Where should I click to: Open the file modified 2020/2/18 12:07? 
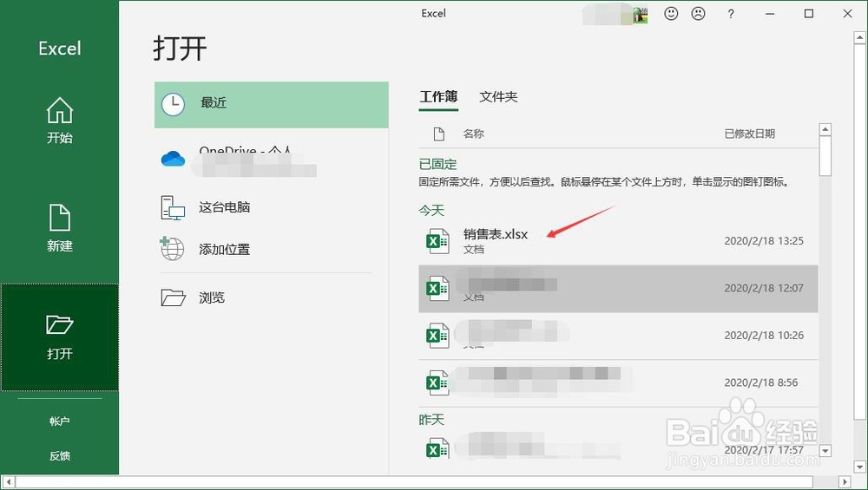pyautogui.click(x=618, y=288)
